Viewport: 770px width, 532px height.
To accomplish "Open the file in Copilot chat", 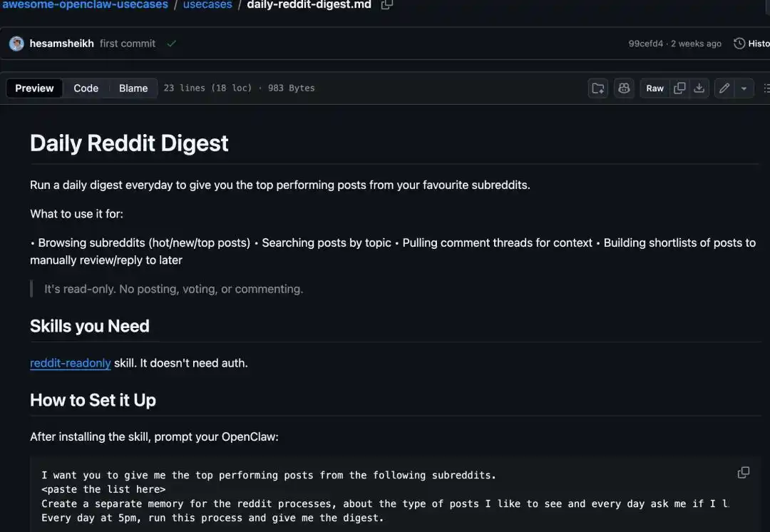I will (x=624, y=88).
